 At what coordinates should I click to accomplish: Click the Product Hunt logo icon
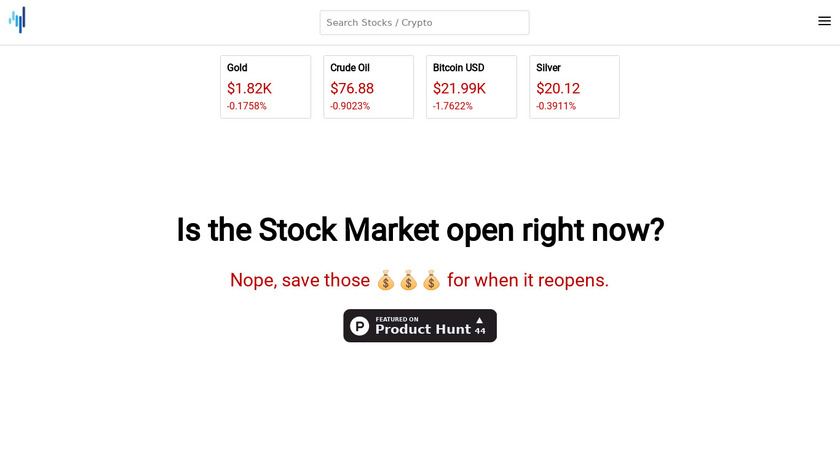click(360, 326)
